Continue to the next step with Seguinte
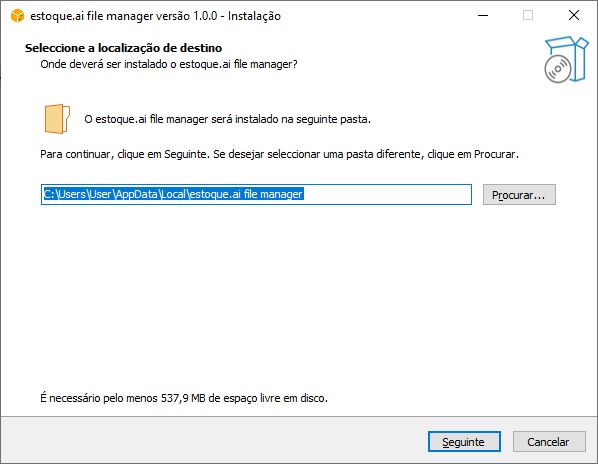The image size is (598, 464). [x=464, y=442]
